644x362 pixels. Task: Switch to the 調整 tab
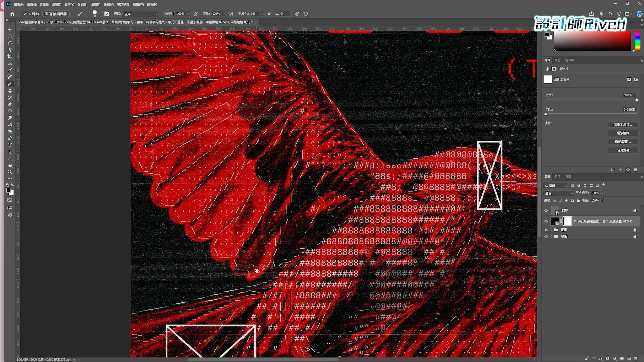[557, 60]
